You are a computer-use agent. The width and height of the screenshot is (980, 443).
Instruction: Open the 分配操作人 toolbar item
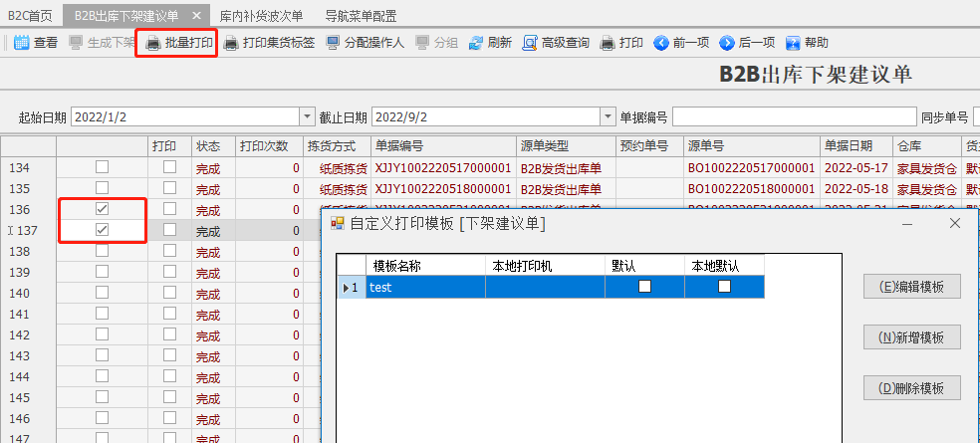pyautogui.click(x=365, y=43)
